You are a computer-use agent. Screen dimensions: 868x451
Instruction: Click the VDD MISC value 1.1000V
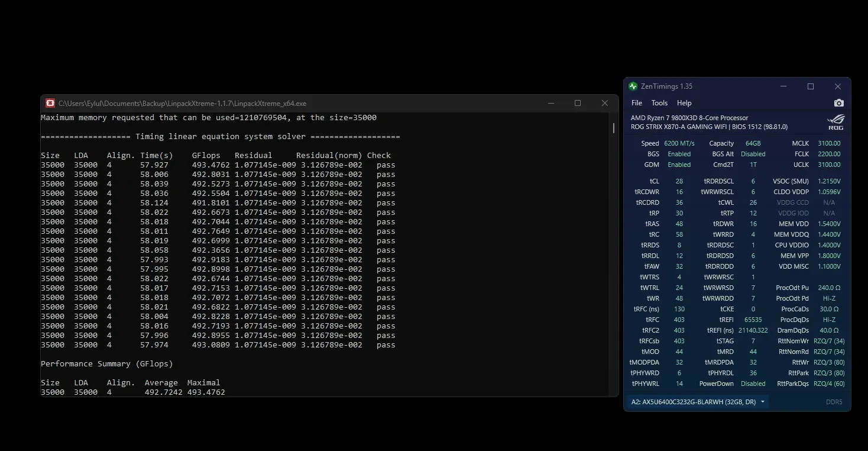coord(829,266)
